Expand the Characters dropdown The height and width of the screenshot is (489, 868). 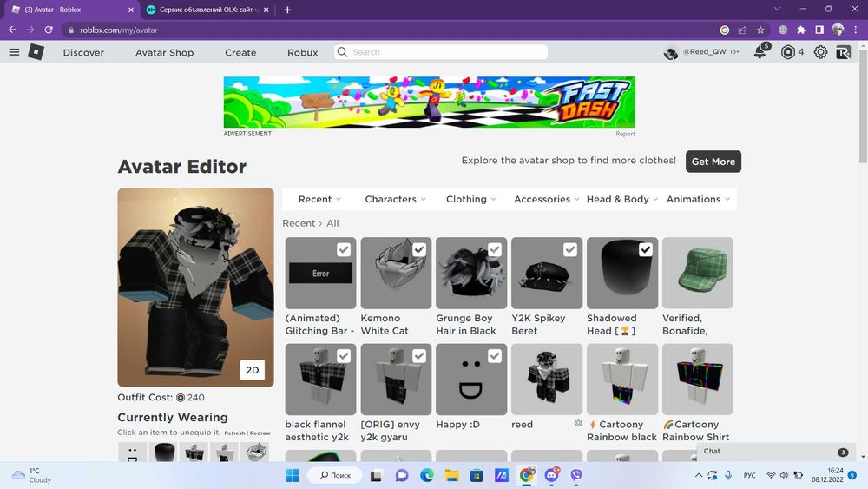[395, 200]
